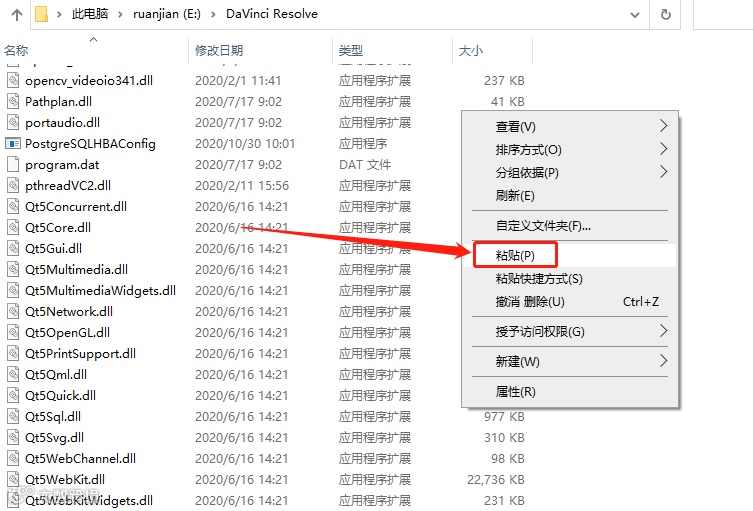
Task: Click the Qt5WebChannel.dll file icon
Action: point(13,459)
